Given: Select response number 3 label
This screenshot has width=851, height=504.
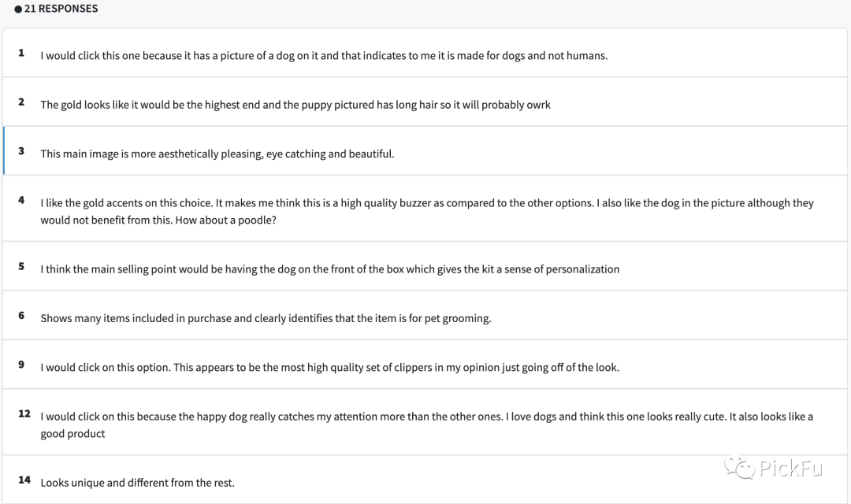Looking at the screenshot, I should click(x=21, y=150).
